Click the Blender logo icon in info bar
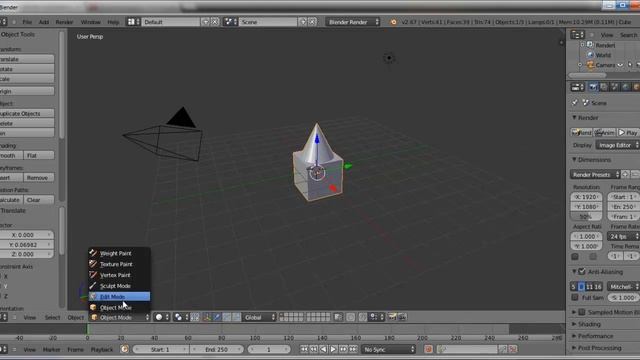 tap(393, 22)
